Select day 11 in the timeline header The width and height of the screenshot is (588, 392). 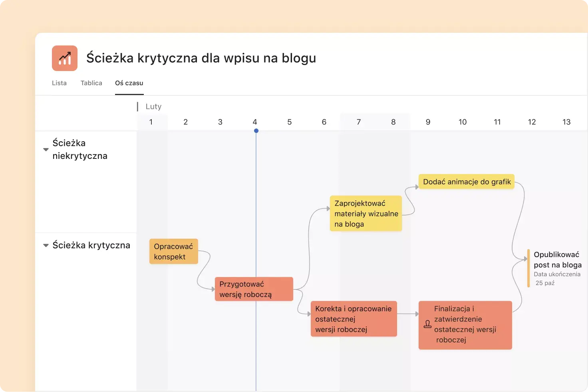[497, 122]
